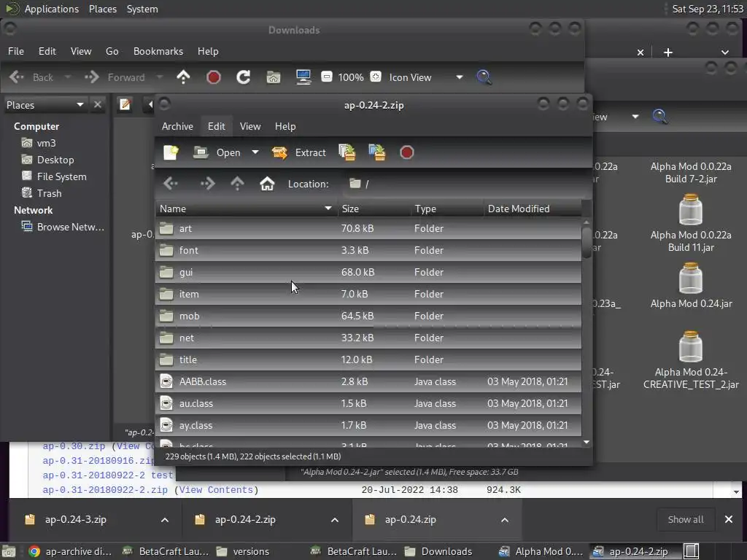Click the Open archive button
Viewport: 747px width, 560px height.
217,152
